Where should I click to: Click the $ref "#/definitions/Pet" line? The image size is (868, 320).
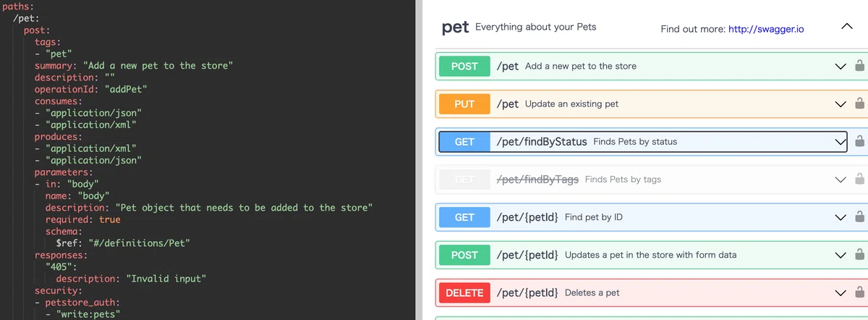123,243
